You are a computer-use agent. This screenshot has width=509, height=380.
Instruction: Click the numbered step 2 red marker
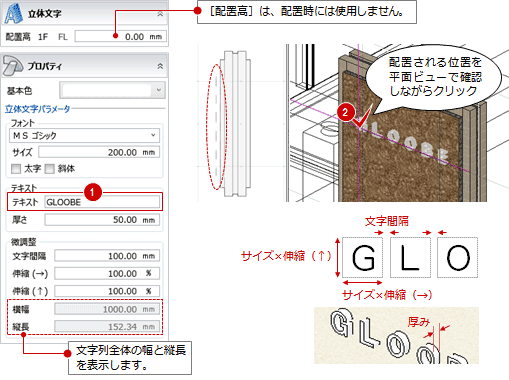pos(345,112)
